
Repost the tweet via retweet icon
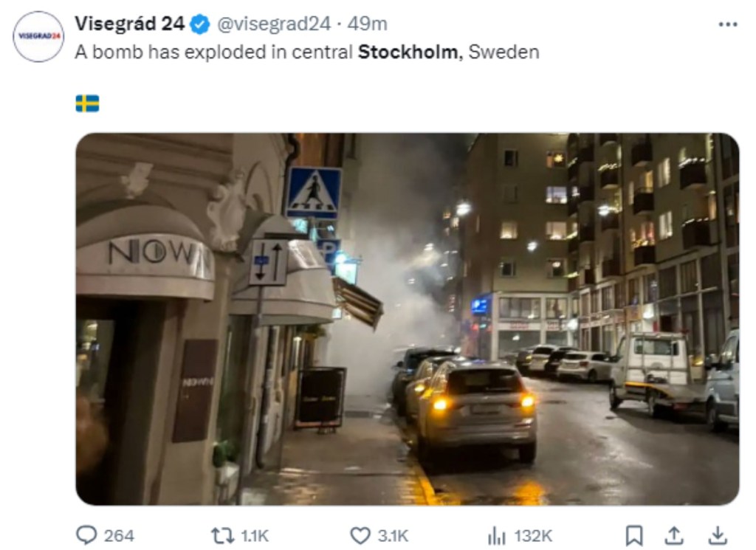222,535
